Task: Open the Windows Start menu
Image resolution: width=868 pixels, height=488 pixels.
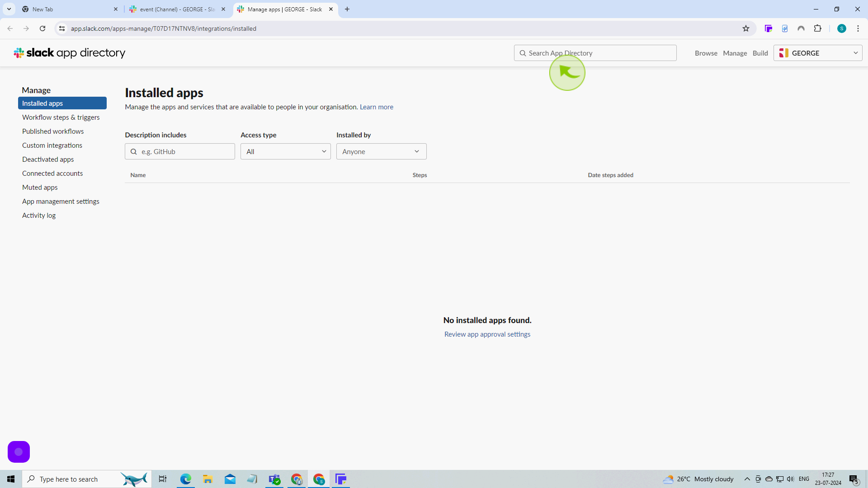Action: coord(11,479)
